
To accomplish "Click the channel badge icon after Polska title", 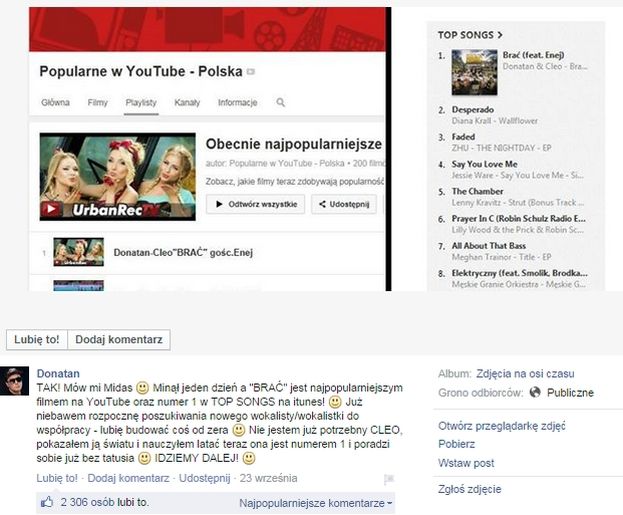I will click(251, 72).
